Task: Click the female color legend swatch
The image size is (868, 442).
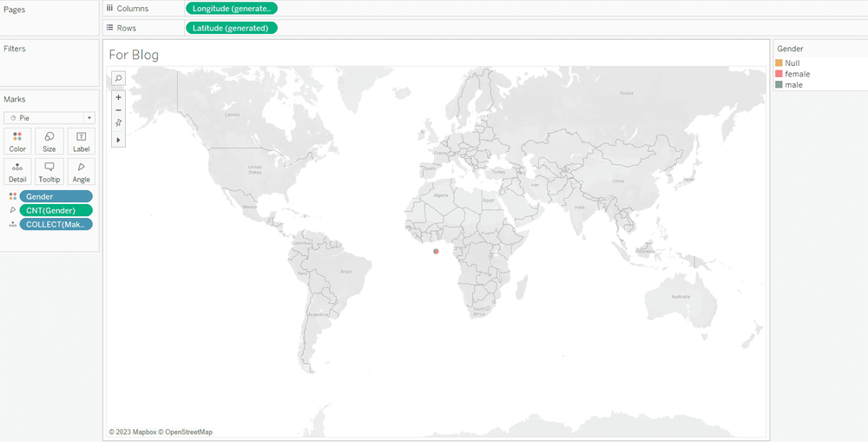Action: tap(779, 74)
